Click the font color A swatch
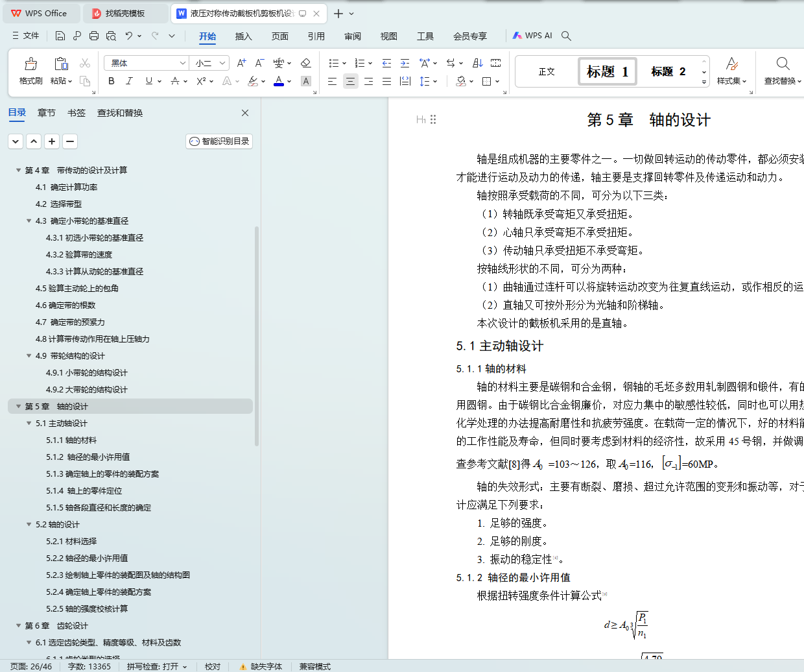This screenshot has height=672, width=804. coord(279,81)
